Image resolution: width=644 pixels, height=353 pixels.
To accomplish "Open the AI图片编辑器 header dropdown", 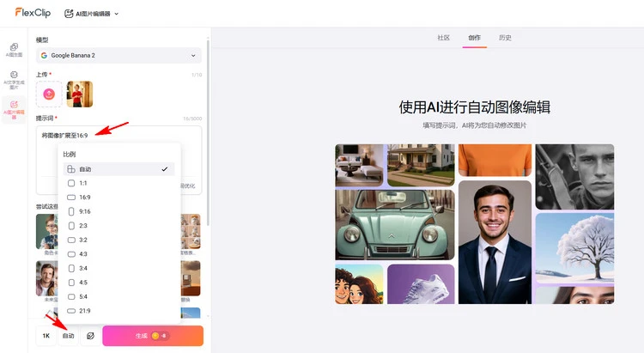I will (x=92, y=14).
